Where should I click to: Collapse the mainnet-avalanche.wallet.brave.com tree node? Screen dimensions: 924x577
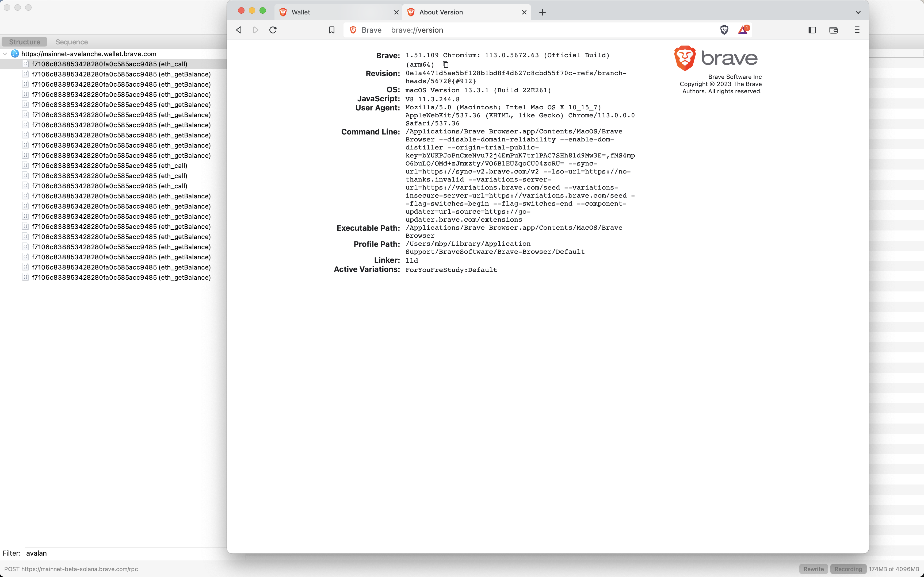tap(5, 54)
